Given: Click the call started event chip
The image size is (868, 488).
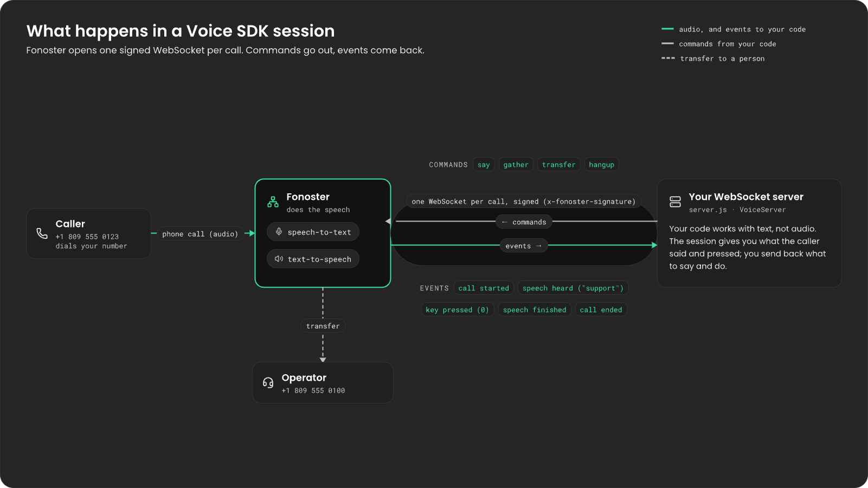Looking at the screenshot, I should click(484, 288).
